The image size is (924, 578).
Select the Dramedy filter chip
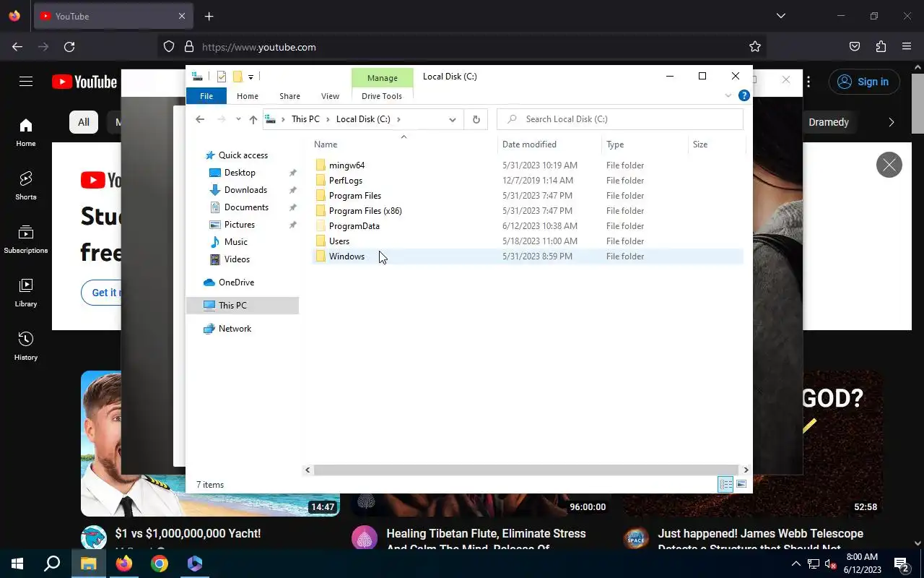[x=829, y=122]
